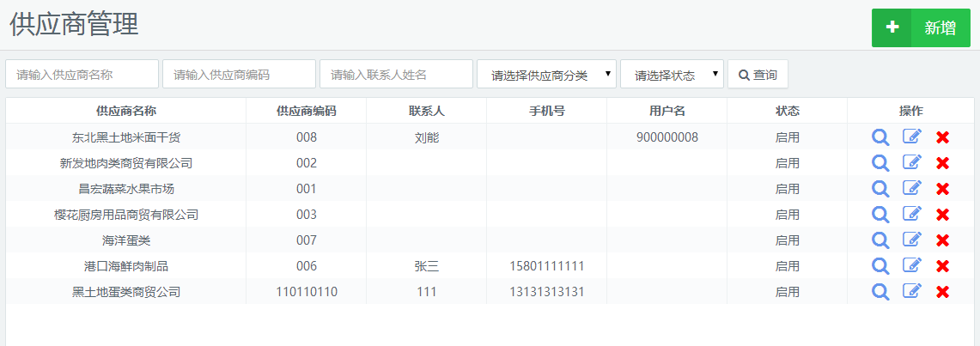The width and height of the screenshot is (980, 346).
Task: Click the view magnifier icon for 东北黑土地米面干货
Action: [880, 137]
